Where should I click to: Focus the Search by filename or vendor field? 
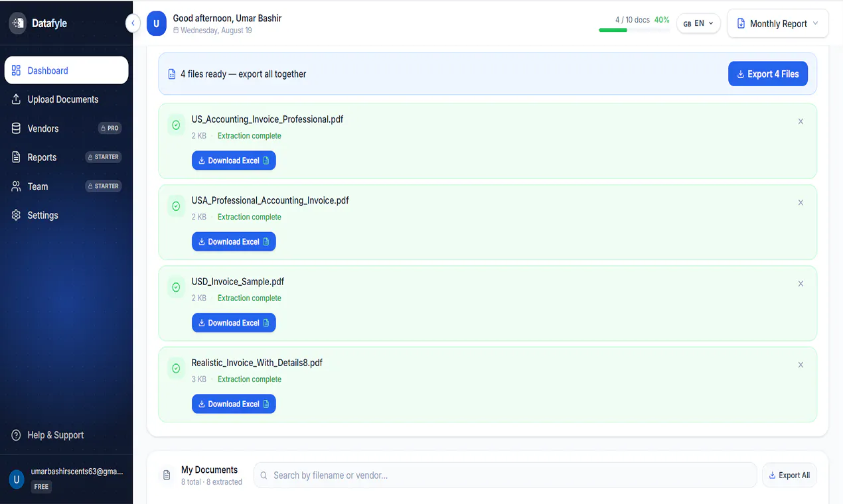click(x=505, y=475)
